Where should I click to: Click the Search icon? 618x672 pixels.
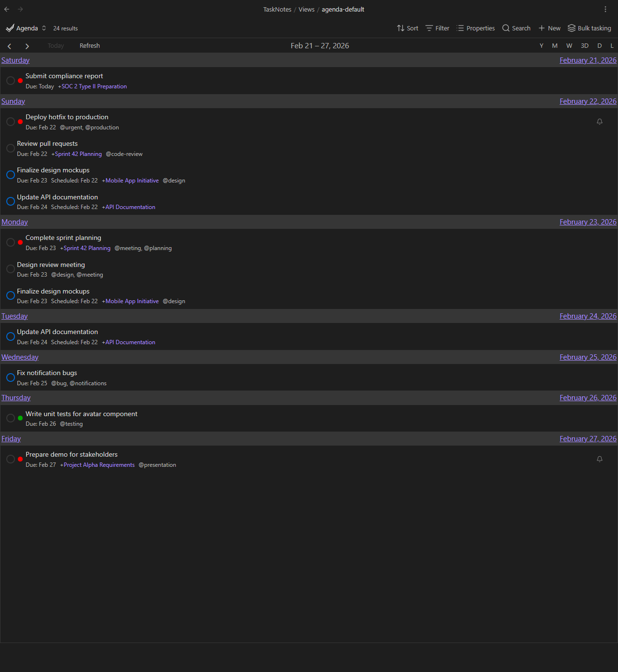(505, 28)
